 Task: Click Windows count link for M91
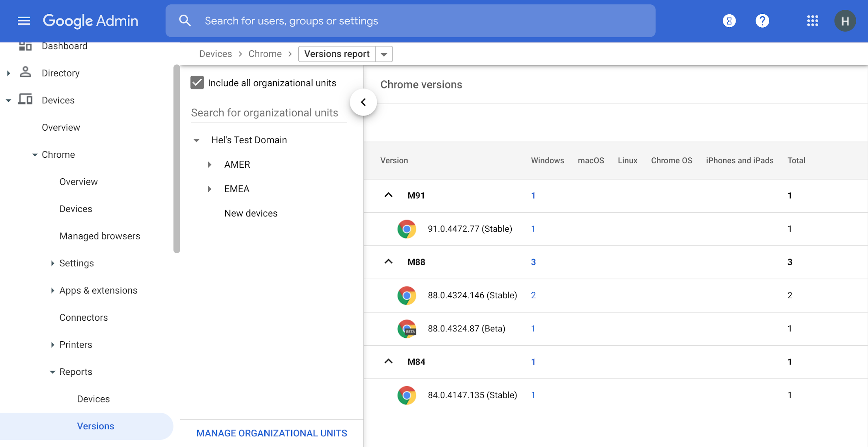[533, 195]
